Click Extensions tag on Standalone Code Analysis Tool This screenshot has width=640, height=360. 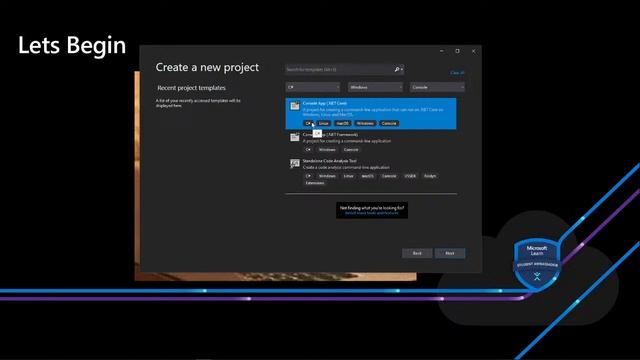[x=315, y=183]
